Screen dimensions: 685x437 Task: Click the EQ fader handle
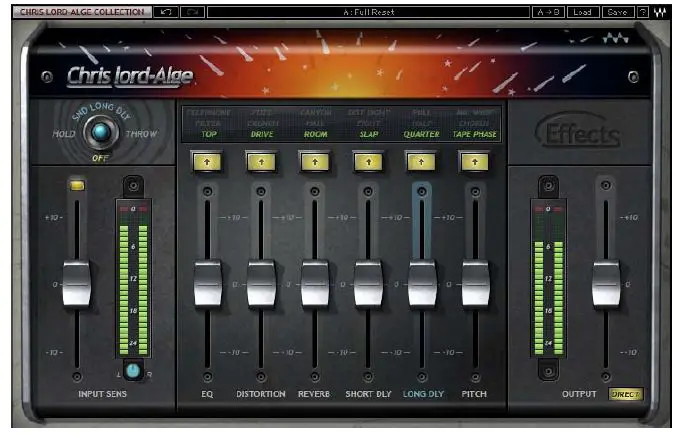[x=208, y=283]
